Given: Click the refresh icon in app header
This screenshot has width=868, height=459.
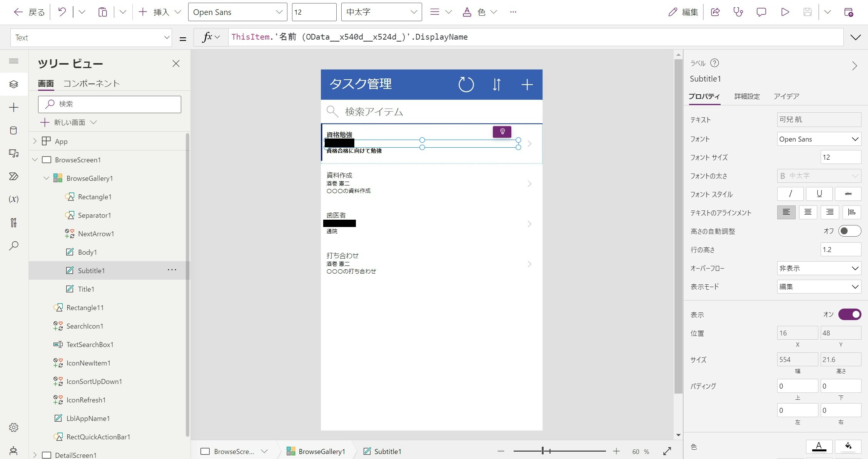Looking at the screenshot, I should (466, 85).
